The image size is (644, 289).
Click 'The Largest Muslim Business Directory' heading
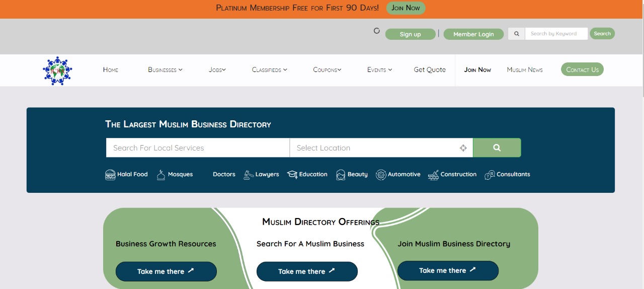point(188,124)
